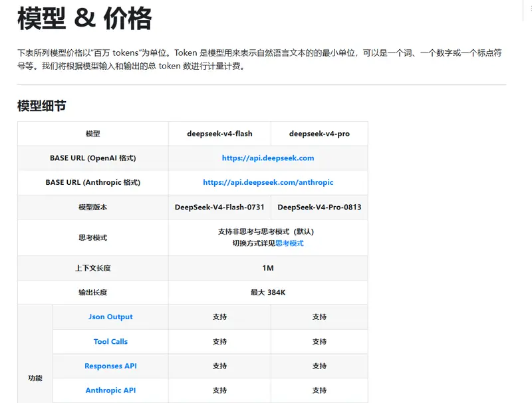Click the 功能 row group label
This screenshot has height=403, width=532.
(x=35, y=378)
